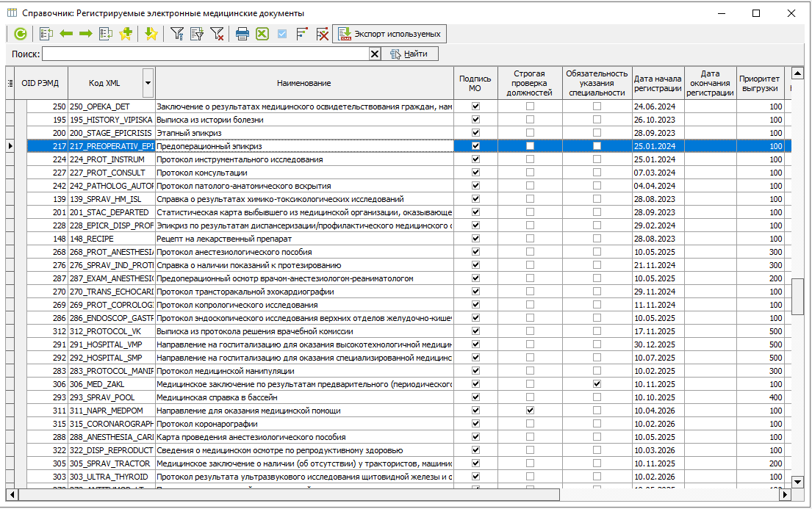
Task: Click the tree grouping icon
Action: [x=302, y=35]
